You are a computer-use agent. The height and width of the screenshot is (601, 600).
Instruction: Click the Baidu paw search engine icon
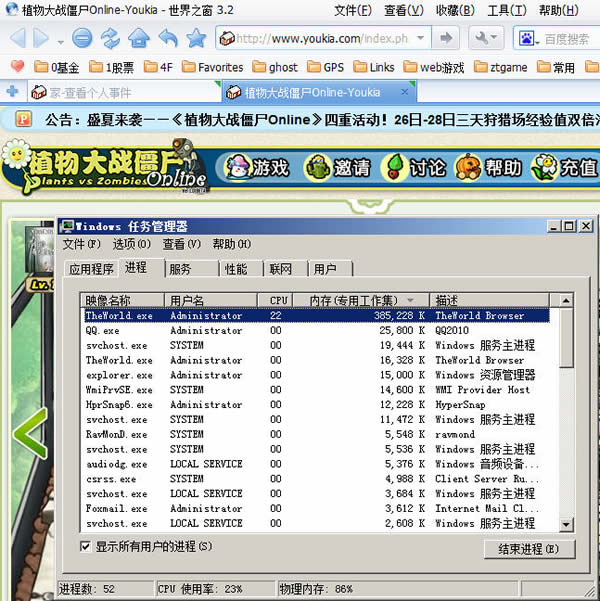(x=526, y=38)
